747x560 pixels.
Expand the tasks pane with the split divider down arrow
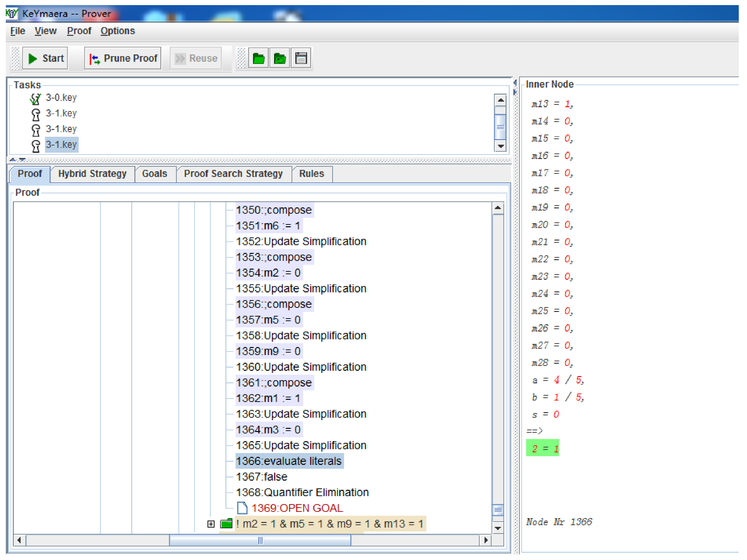(22, 160)
